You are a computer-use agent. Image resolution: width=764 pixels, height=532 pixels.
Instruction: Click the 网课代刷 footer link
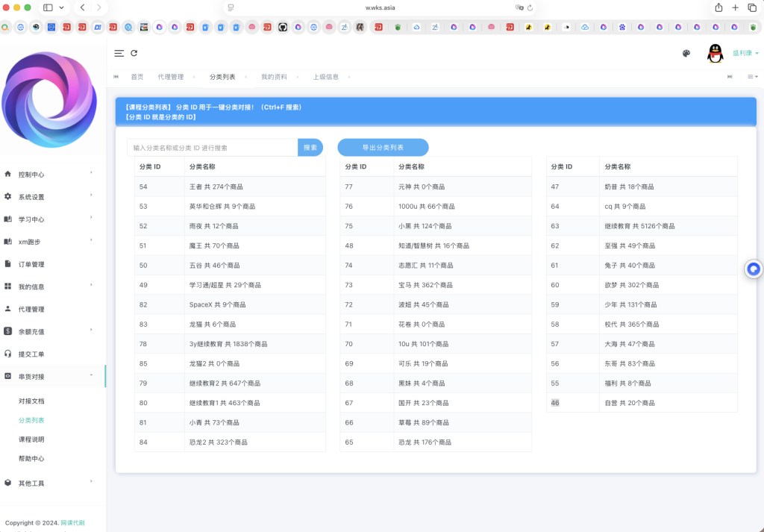pyautogui.click(x=72, y=523)
